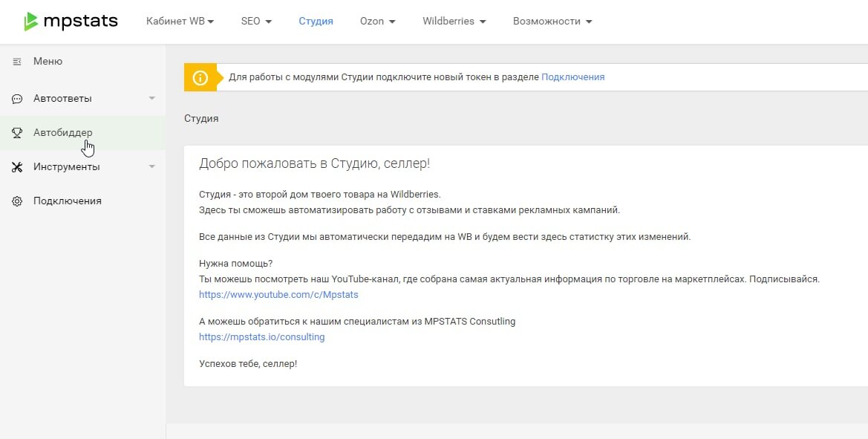Click the heading Добро пожаловать в Студию, селлер!
The width and height of the screenshot is (868, 439).
coord(314,164)
